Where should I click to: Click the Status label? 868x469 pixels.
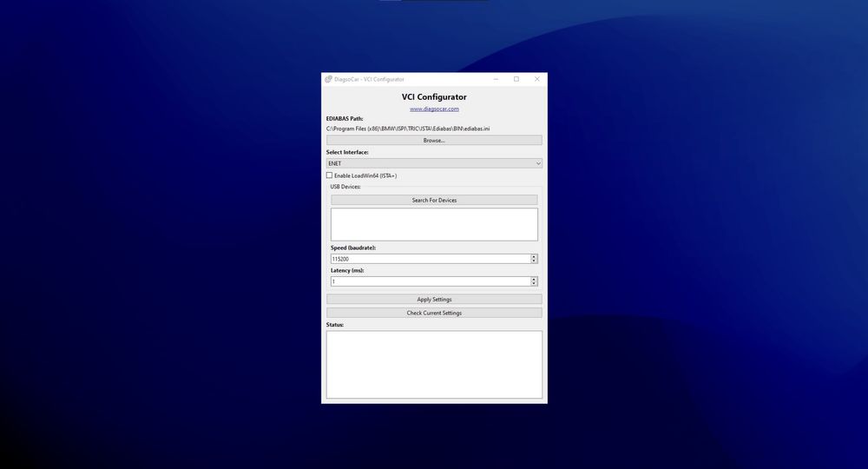coord(335,325)
